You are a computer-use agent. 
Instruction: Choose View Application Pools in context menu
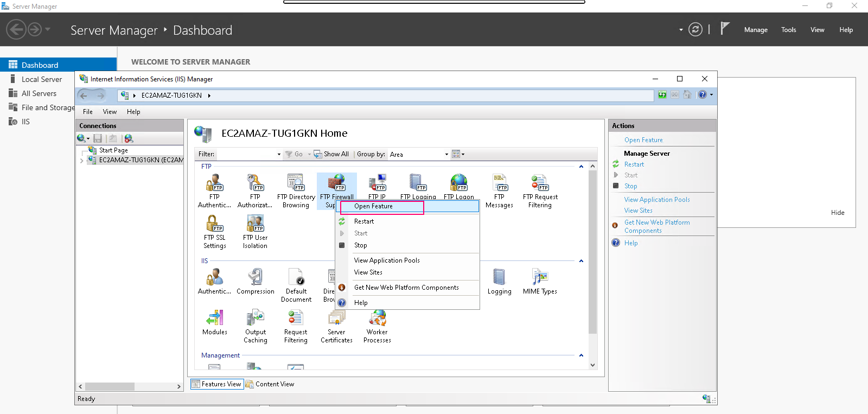click(407, 260)
